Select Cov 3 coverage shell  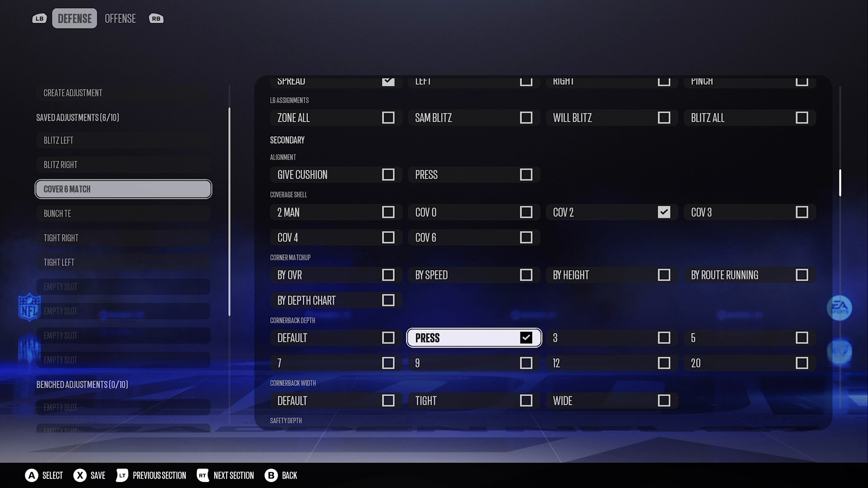(750, 212)
